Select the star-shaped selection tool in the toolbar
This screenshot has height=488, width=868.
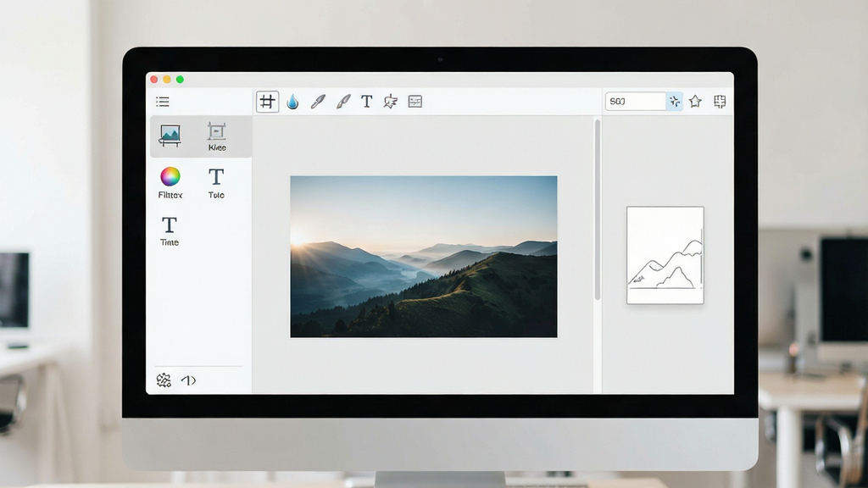point(390,102)
